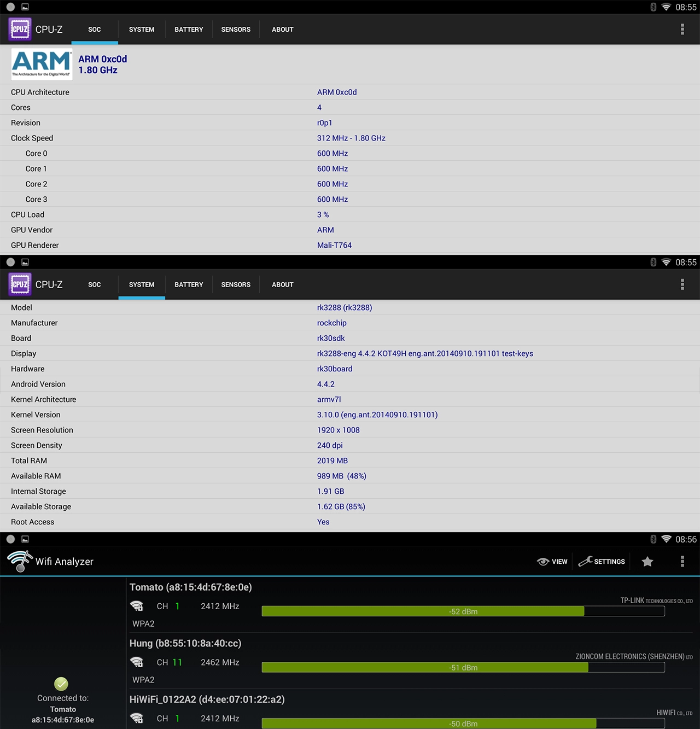700x729 pixels.
Task: Click the 'rk3288 (rk3288)' model value
Action: pos(345,308)
